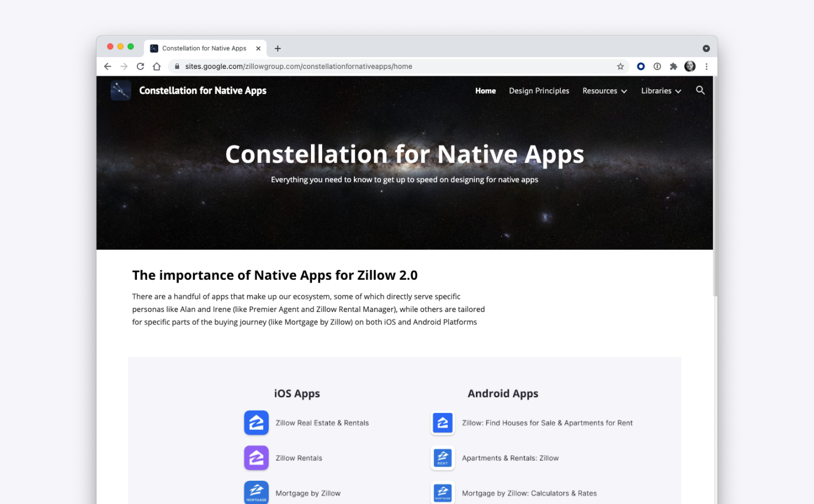Click the iOS Apps heading

(x=297, y=394)
